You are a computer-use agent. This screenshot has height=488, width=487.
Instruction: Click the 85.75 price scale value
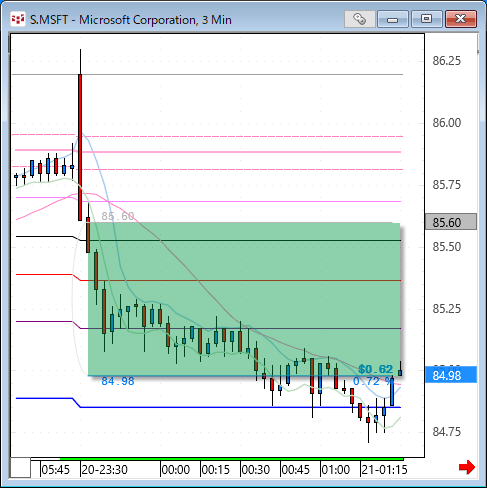coord(446,185)
